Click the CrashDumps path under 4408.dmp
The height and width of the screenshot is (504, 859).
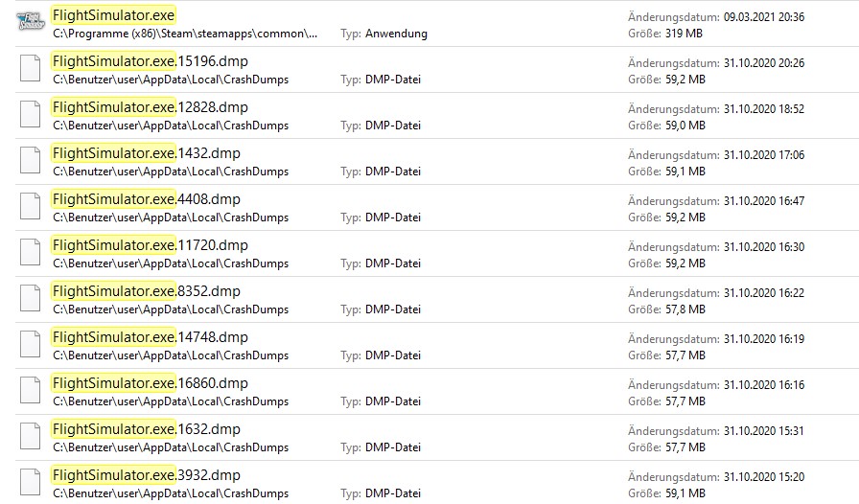pos(171,218)
